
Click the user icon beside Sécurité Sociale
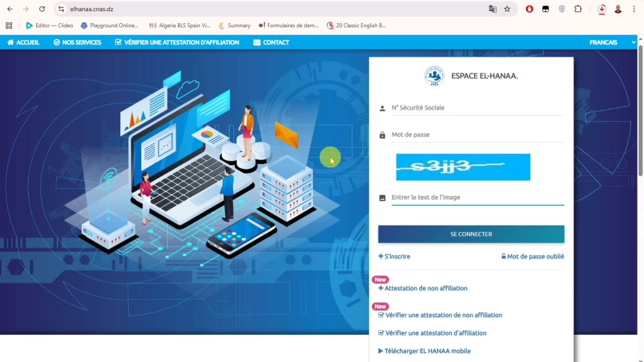[x=382, y=108]
